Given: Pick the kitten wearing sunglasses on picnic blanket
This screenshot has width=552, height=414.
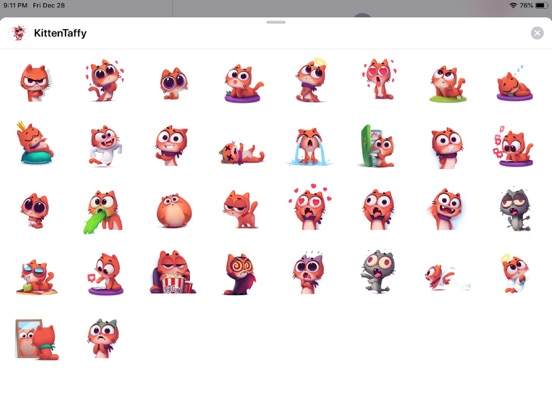Looking at the screenshot, I should click(37, 277).
